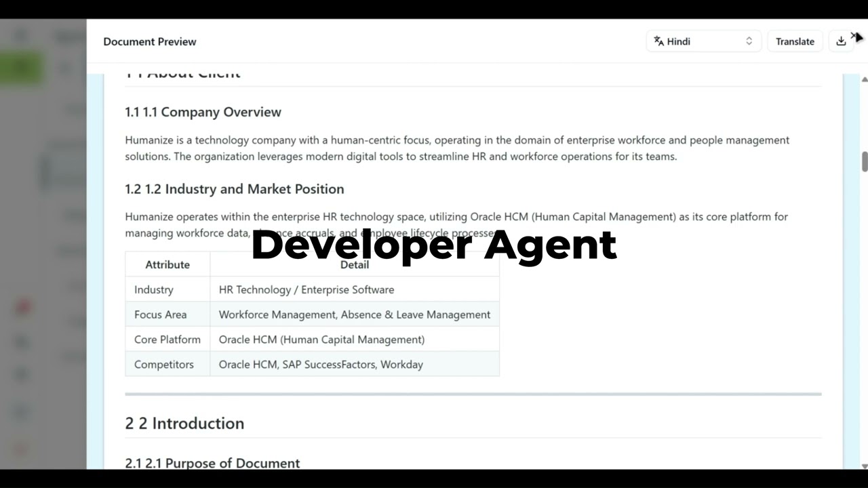Click the 'Industry' table cell

[x=167, y=289]
